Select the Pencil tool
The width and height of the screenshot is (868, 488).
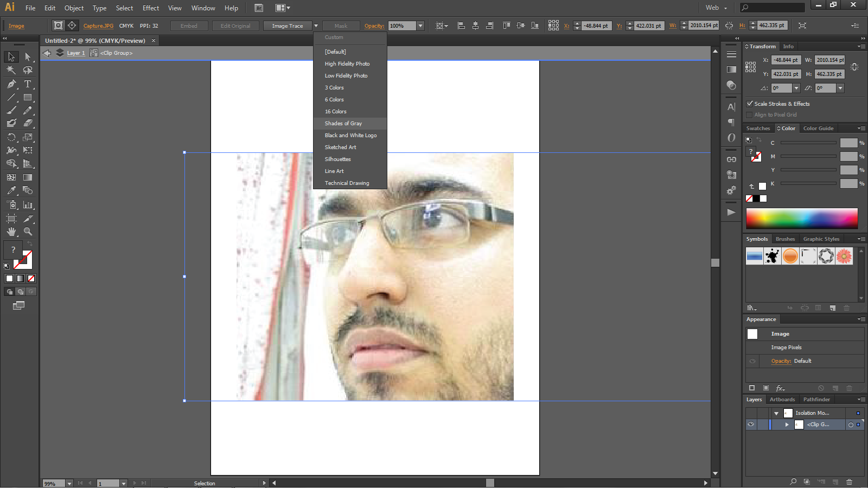tap(28, 110)
